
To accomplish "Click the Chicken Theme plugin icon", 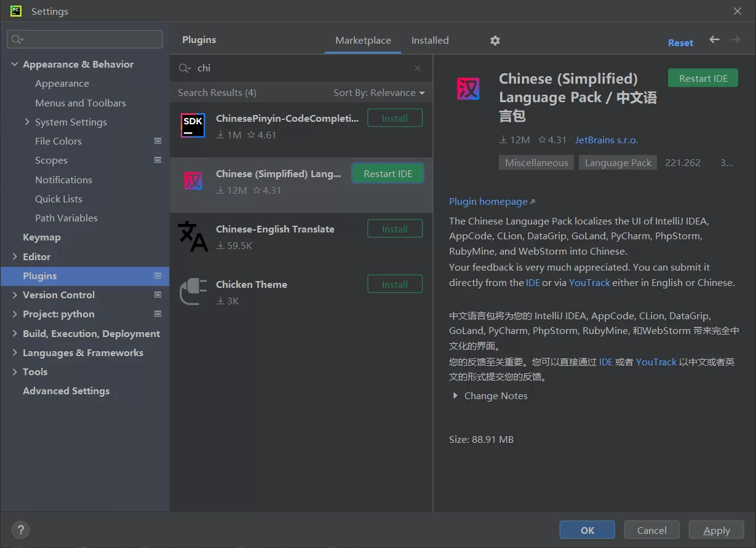I will (x=193, y=291).
